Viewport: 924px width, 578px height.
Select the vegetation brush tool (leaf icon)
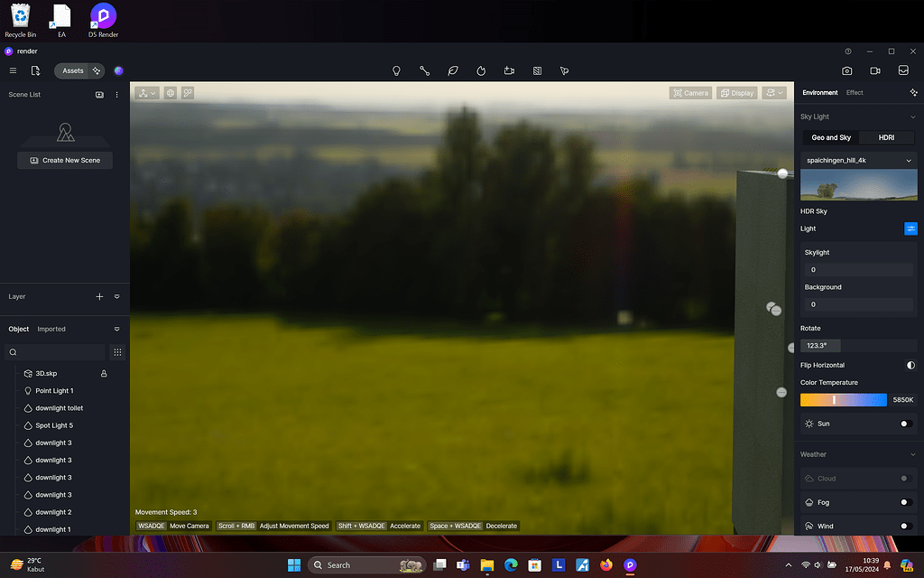pos(452,70)
